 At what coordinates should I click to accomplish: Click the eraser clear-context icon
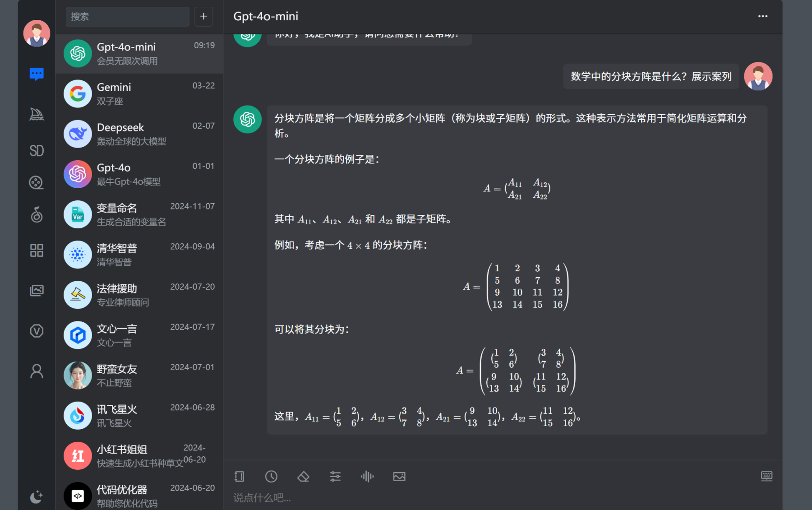(303, 476)
